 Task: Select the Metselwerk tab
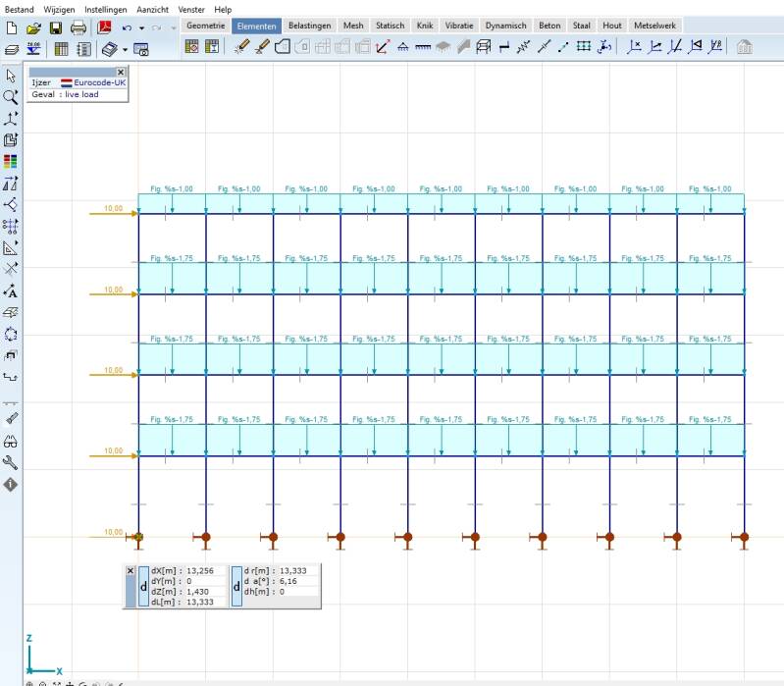[654, 26]
